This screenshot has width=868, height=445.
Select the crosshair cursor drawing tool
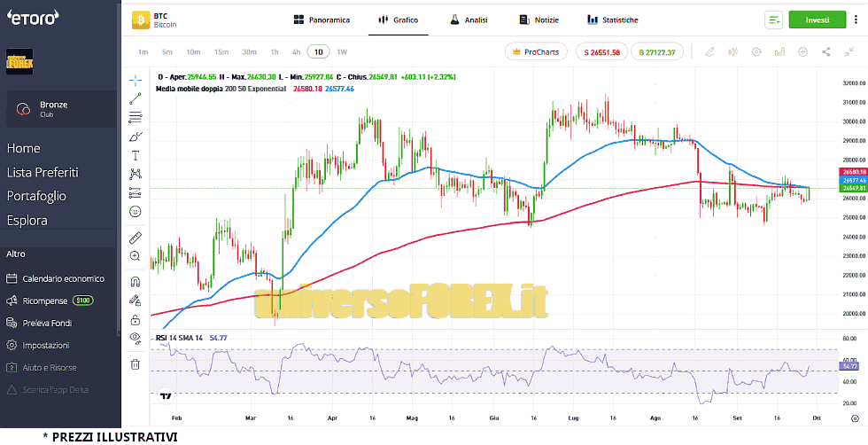136,79
